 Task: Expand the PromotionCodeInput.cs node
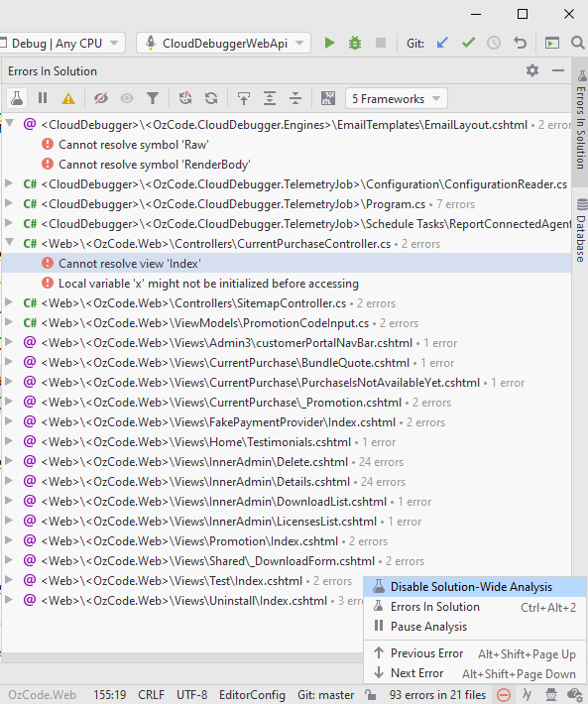[x=9, y=322]
